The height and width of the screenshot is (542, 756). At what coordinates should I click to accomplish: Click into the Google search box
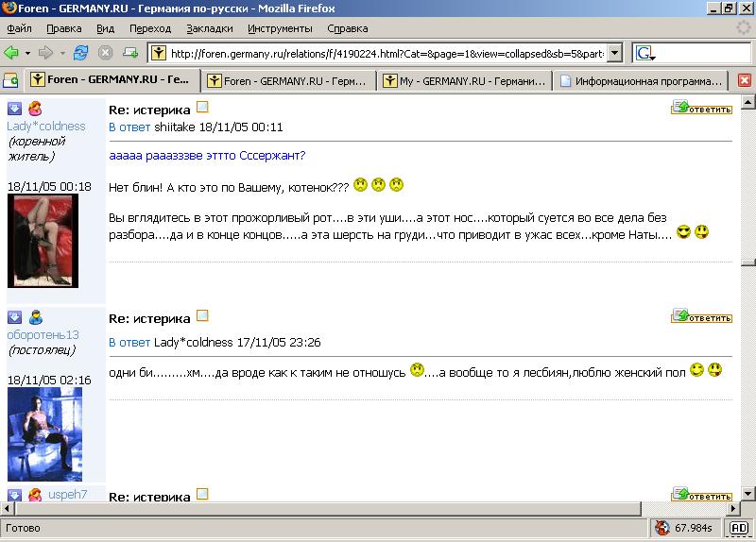coord(703,53)
